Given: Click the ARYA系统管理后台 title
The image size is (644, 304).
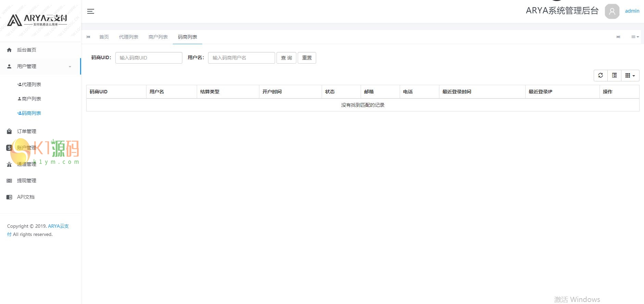Looking at the screenshot, I should point(562,11).
